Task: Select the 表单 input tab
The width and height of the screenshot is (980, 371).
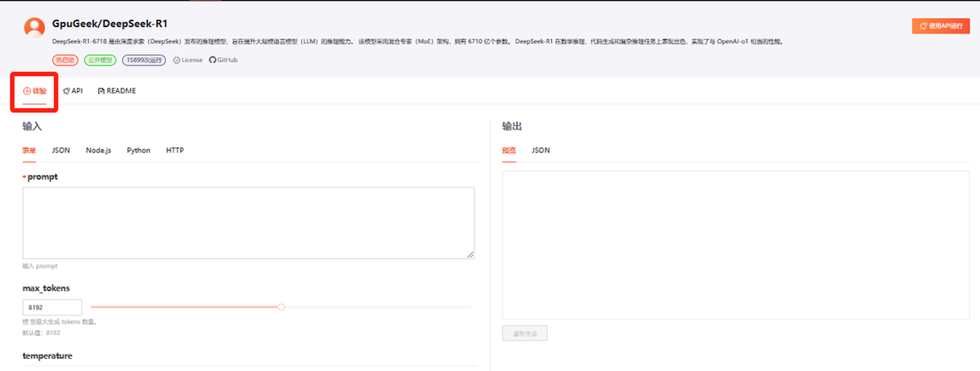Action: [x=29, y=151]
